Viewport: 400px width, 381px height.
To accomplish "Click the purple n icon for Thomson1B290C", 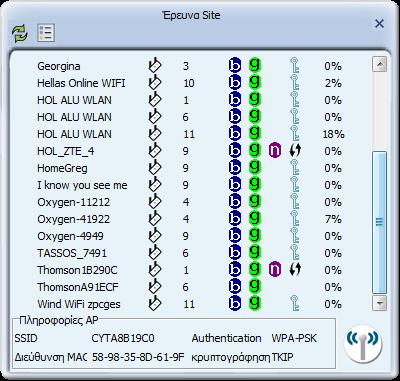I will point(275,270).
